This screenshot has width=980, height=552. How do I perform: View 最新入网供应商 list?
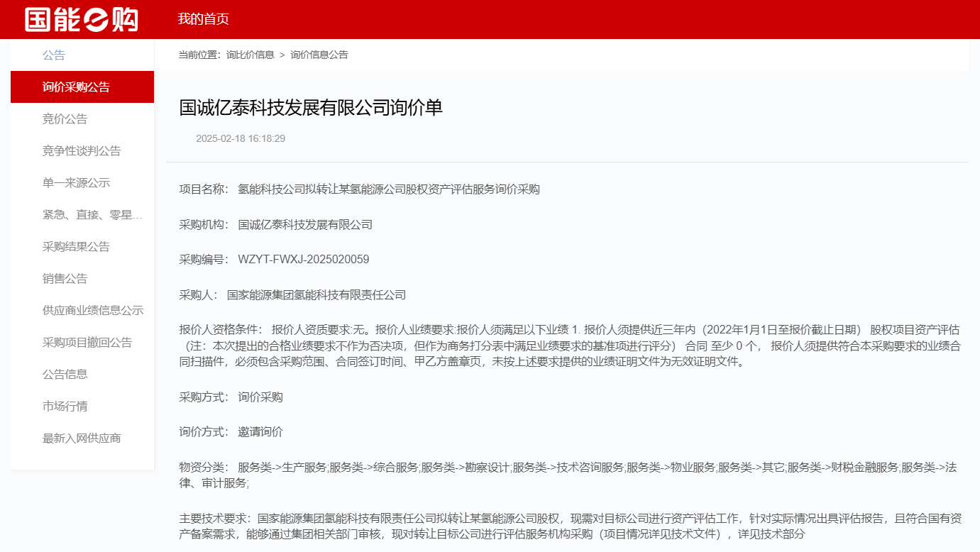point(82,438)
